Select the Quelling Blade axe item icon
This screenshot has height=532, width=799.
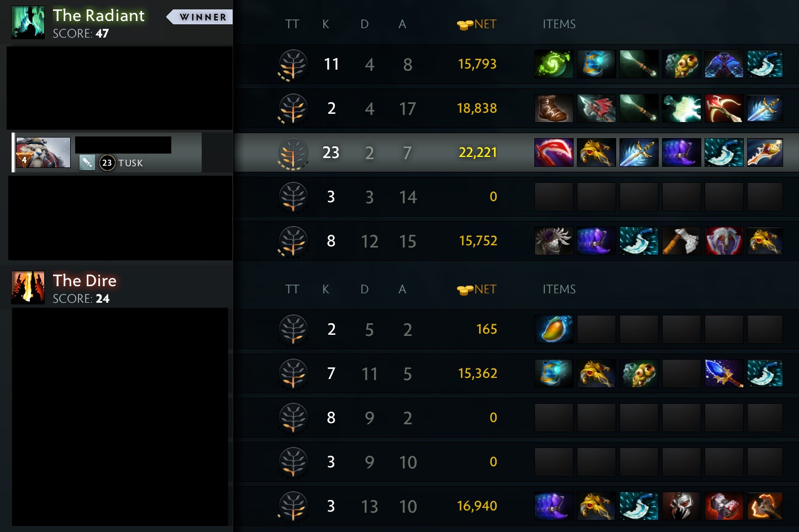point(681,241)
